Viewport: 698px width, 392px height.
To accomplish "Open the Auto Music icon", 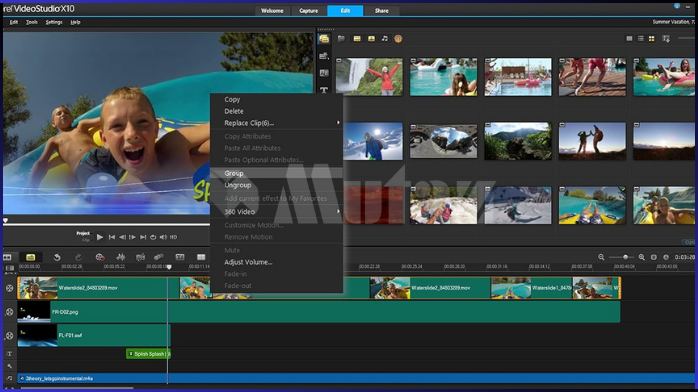I will (x=140, y=257).
